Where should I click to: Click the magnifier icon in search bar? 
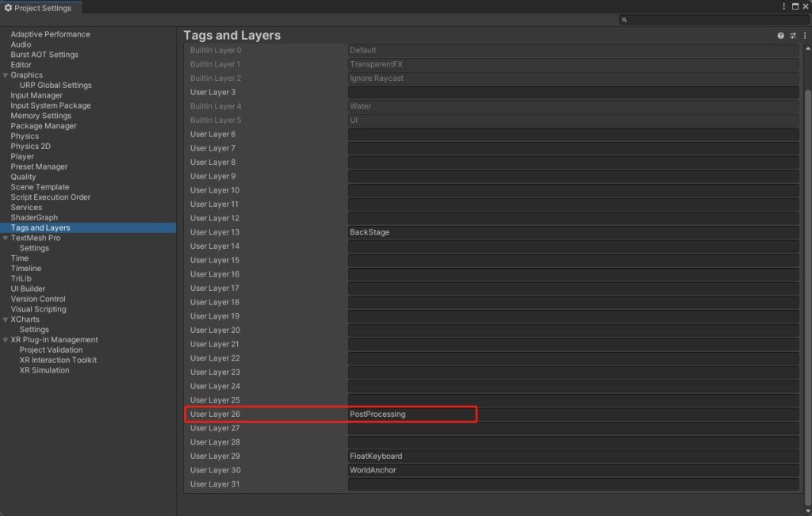point(625,20)
